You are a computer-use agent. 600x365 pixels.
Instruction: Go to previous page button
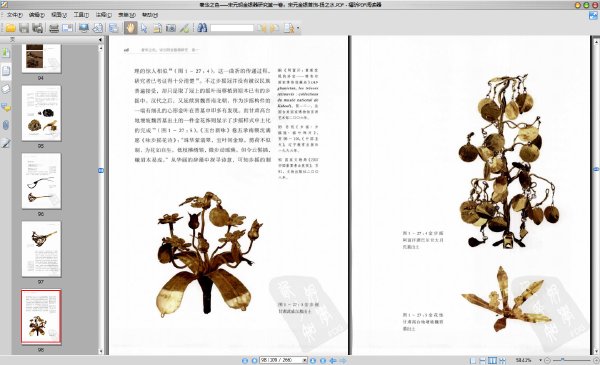[x=254, y=360]
